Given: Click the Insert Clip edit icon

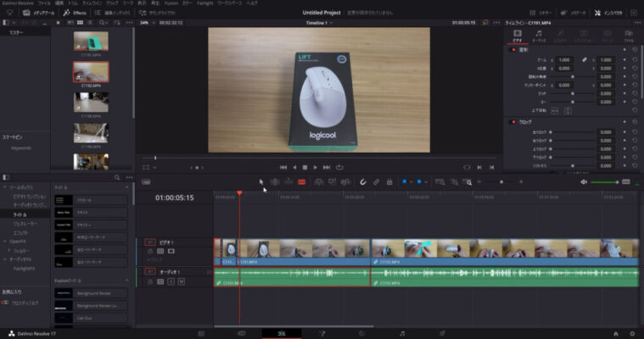Looking at the screenshot, I should point(318,182).
